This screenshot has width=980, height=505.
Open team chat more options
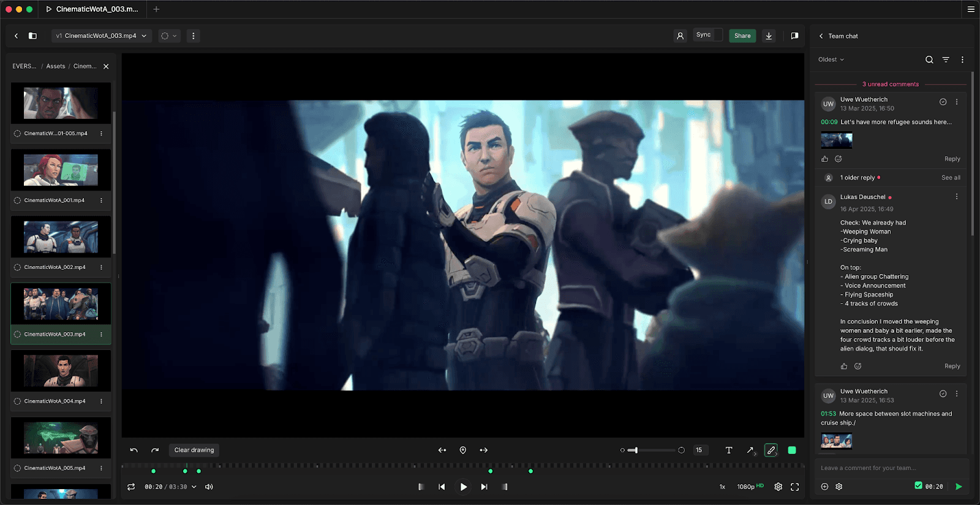(962, 59)
